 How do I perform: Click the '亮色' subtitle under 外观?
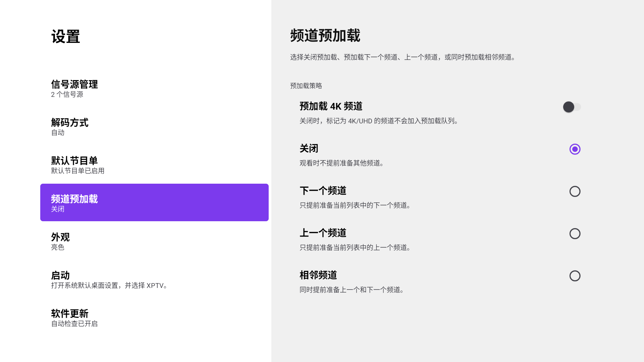(x=57, y=247)
